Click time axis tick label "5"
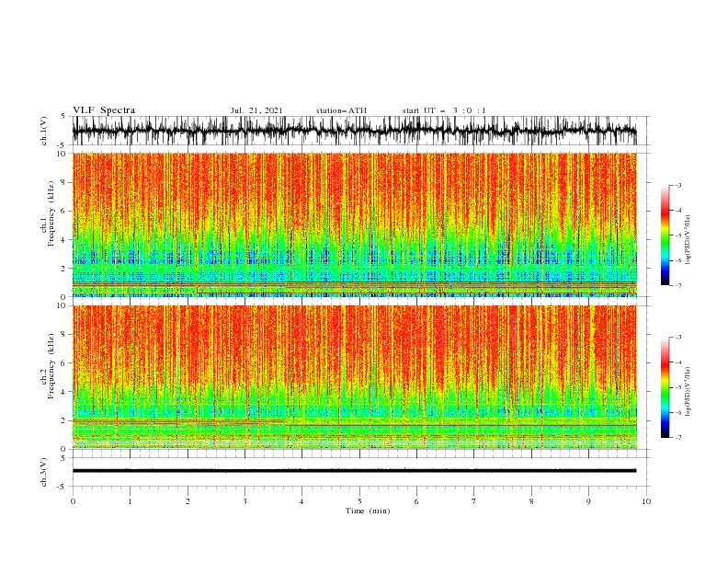The image size is (728, 563). tap(359, 501)
